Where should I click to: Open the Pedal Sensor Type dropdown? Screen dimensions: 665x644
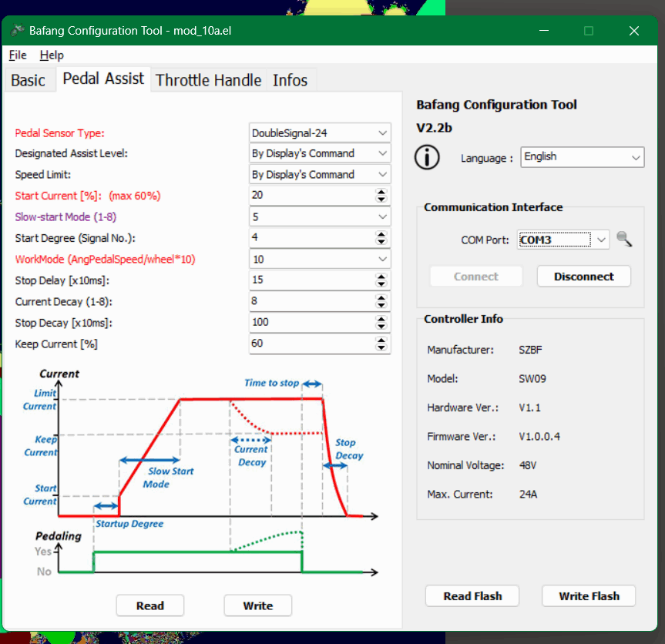pyautogui.click(x=320, y=133)
